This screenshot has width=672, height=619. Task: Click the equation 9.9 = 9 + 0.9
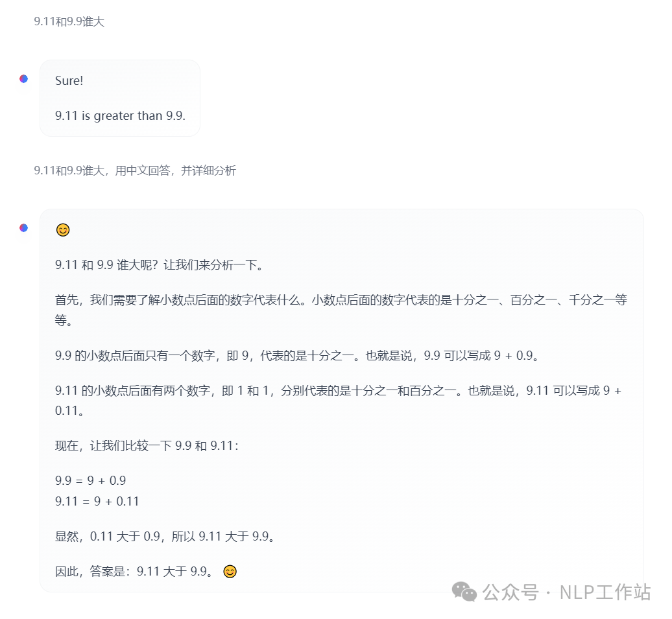point(90,481)
